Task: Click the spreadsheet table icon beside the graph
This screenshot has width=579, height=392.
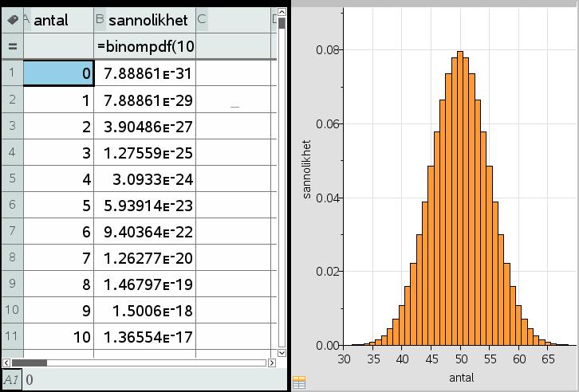Action: click(299, 383)
